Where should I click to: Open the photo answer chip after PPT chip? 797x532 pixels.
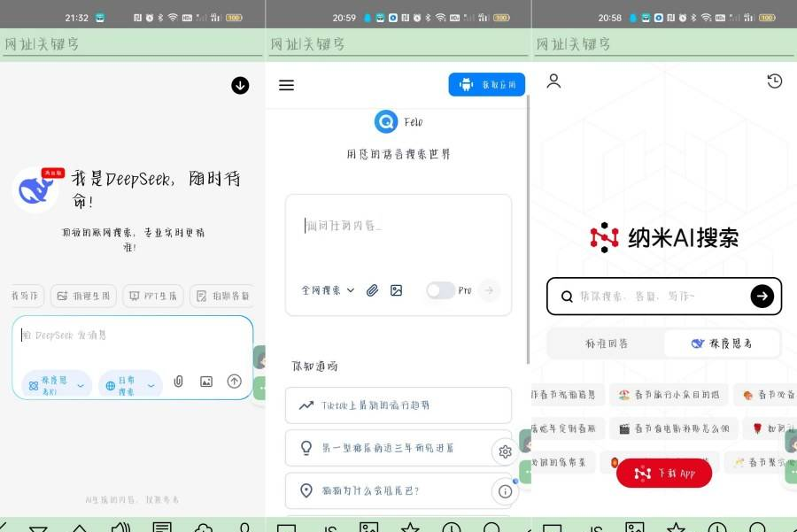click(222, 296)
